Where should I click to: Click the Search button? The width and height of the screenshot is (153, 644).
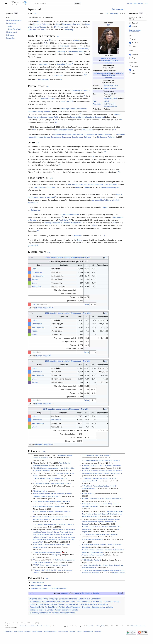click(x=77, y=4)
